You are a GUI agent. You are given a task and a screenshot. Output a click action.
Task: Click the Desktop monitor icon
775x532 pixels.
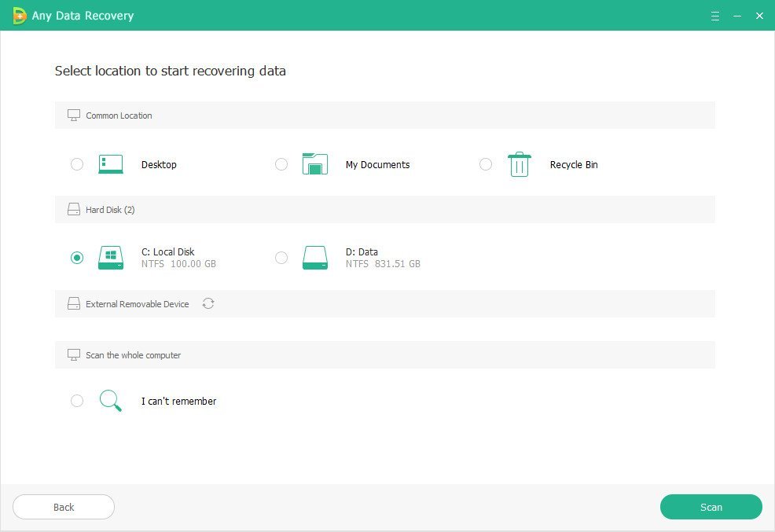click(111, 164)
